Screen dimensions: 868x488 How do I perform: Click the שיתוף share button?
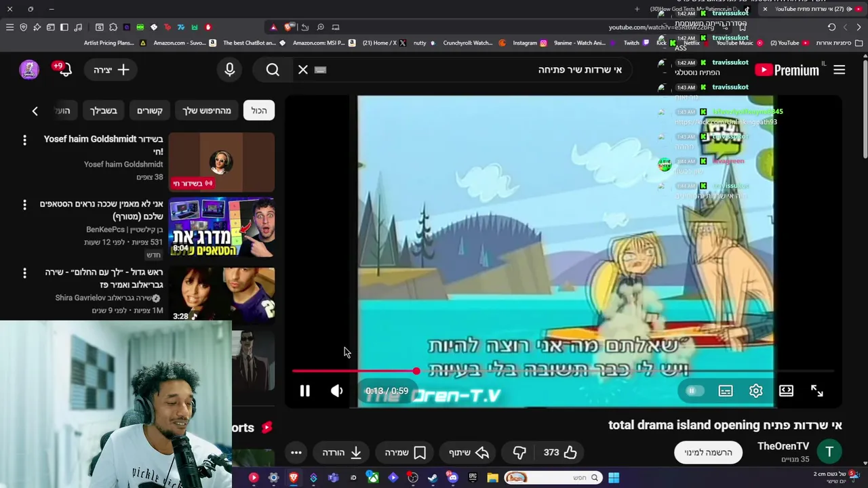click(469, 452)
